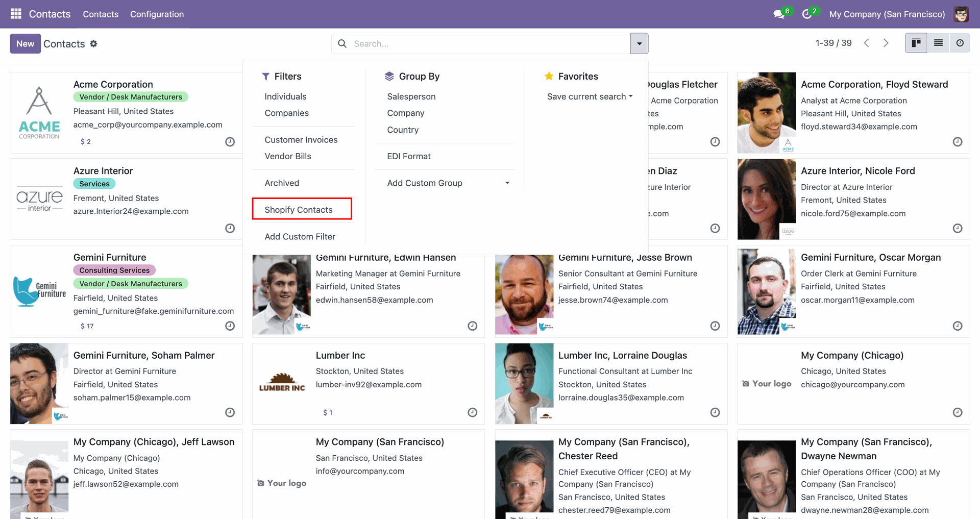Switch to List view

click(938, 43)
